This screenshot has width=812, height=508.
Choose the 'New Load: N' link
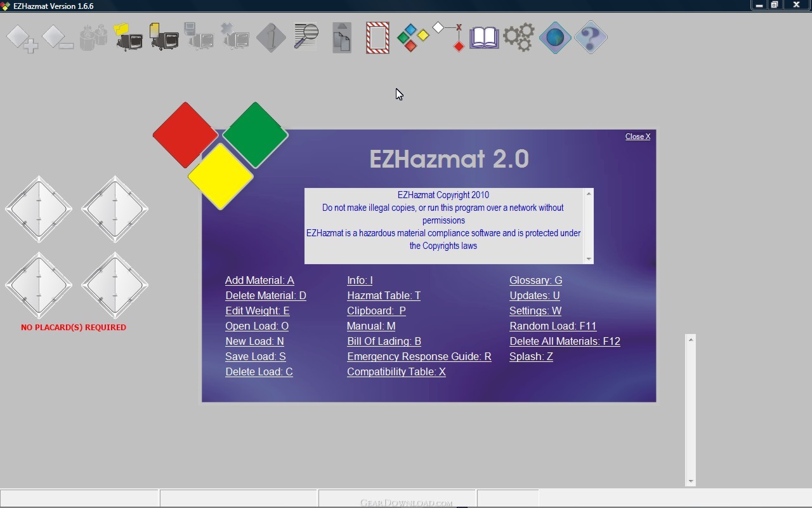[x=254, y=341]
